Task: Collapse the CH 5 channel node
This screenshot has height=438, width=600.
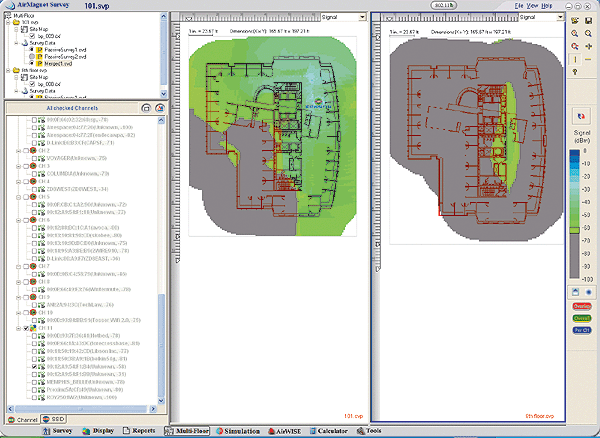Action: [x=18, y=197]
